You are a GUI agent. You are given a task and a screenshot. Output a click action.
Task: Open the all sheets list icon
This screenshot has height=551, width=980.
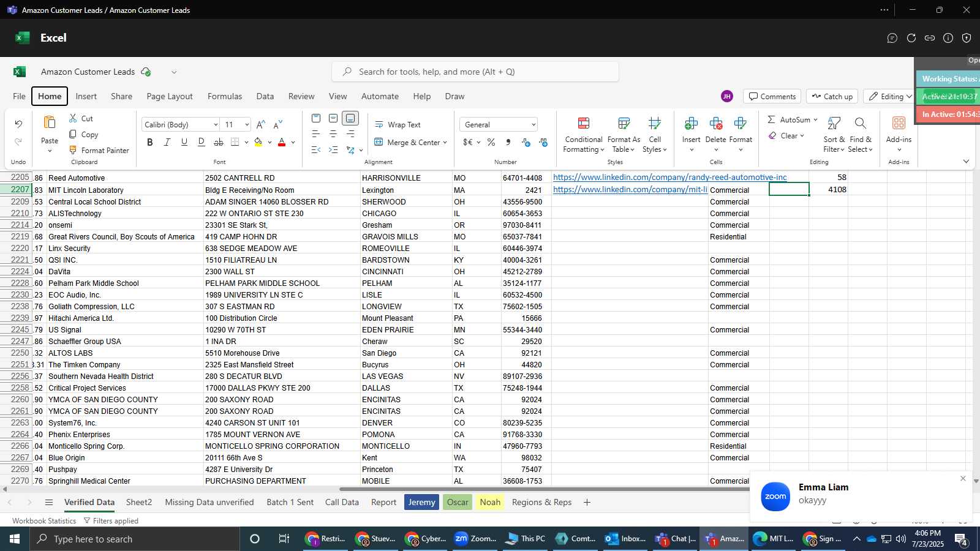49,502
